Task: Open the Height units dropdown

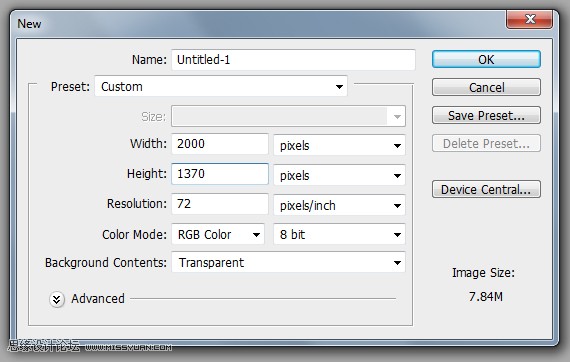Action: pos(340,175)
